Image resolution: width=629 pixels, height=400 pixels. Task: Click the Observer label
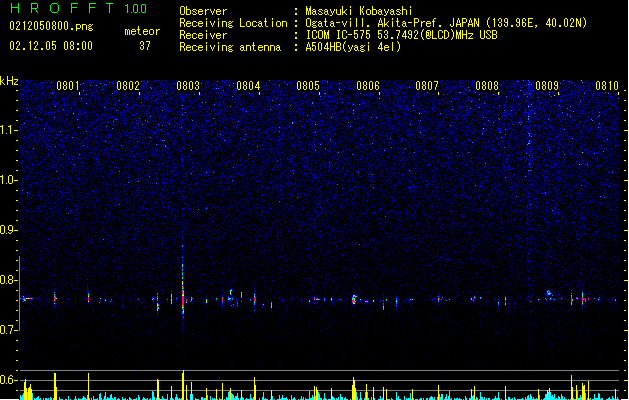click(x=203, y=11)
